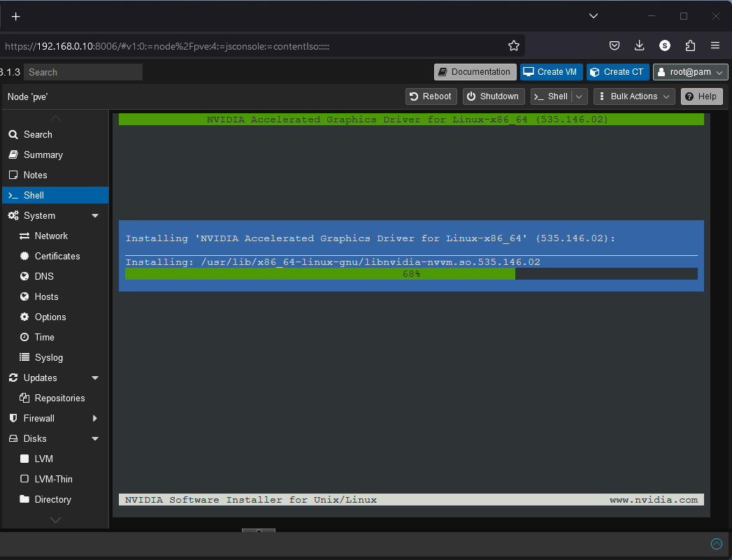Click the DNS globe icon

24,276
